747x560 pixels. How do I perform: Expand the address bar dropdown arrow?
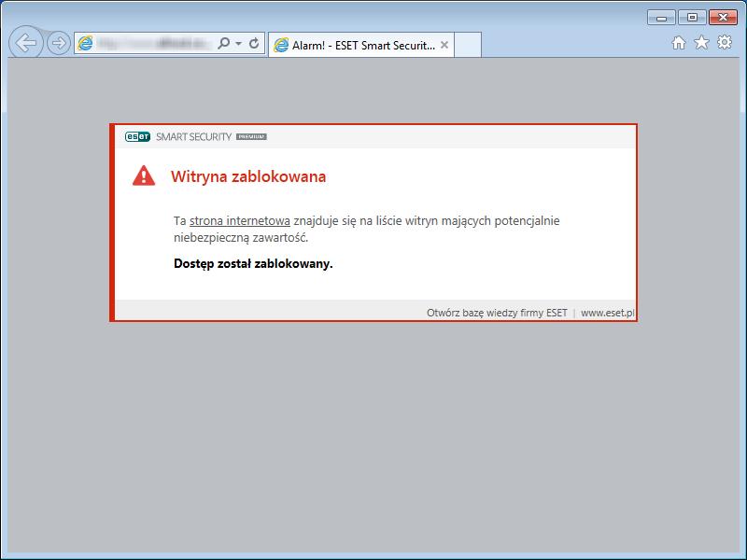[x=239, y=43]
